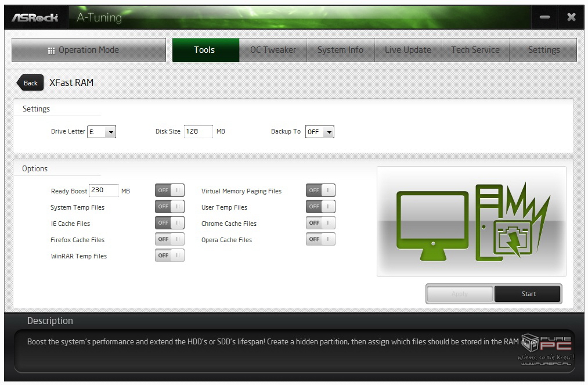Open the Operation Mode section
The image size is (588, 385).
click(88, 50)
